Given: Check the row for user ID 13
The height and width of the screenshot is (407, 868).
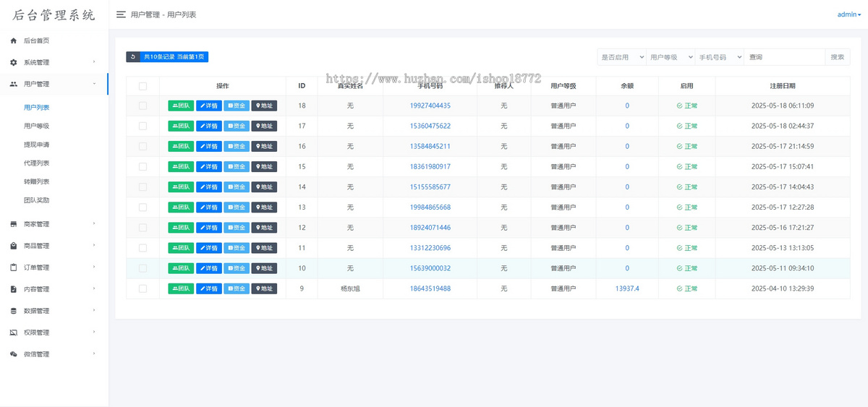Looking at the screenshot, I should click(142, 207).
